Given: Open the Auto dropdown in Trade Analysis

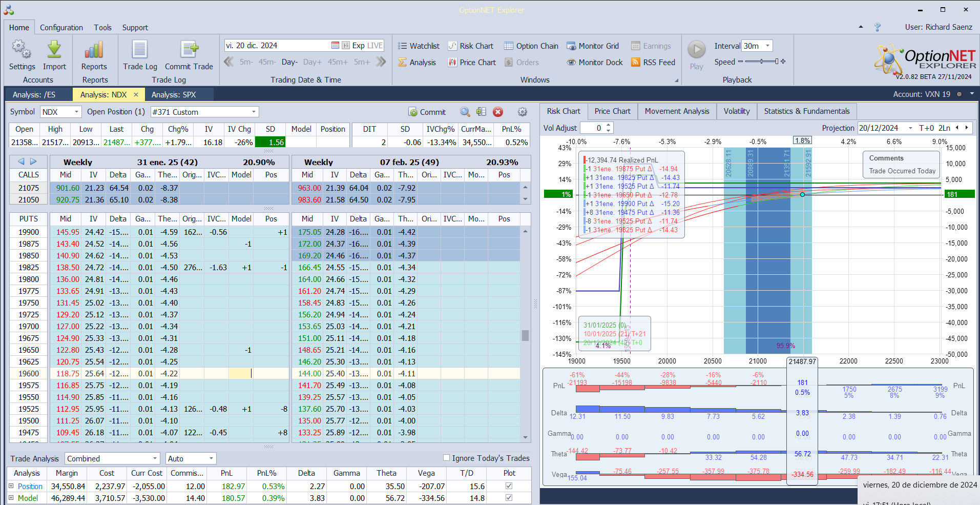Looking at the screenshot, I should click(x=211, y=458).
